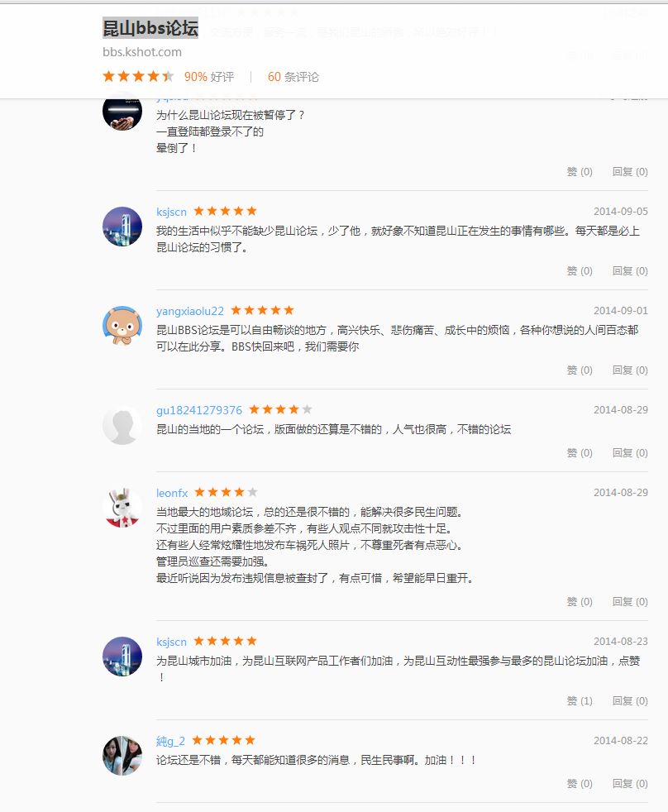
Task: Click yangxiaolu22's bear avatar
Action: 122,326
